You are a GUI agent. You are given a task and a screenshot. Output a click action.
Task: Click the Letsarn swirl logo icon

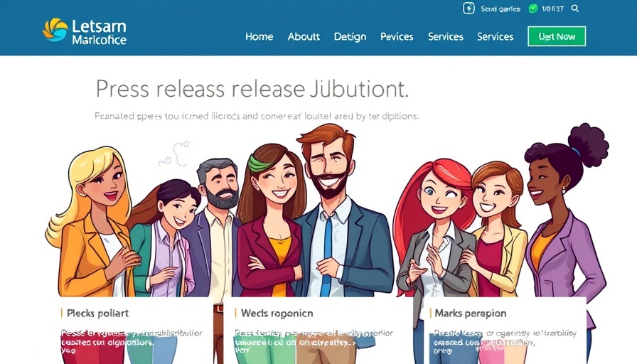tap(55, 30)
